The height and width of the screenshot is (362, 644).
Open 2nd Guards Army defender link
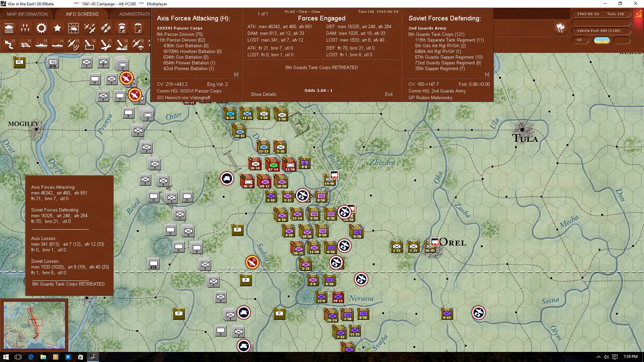427,28
